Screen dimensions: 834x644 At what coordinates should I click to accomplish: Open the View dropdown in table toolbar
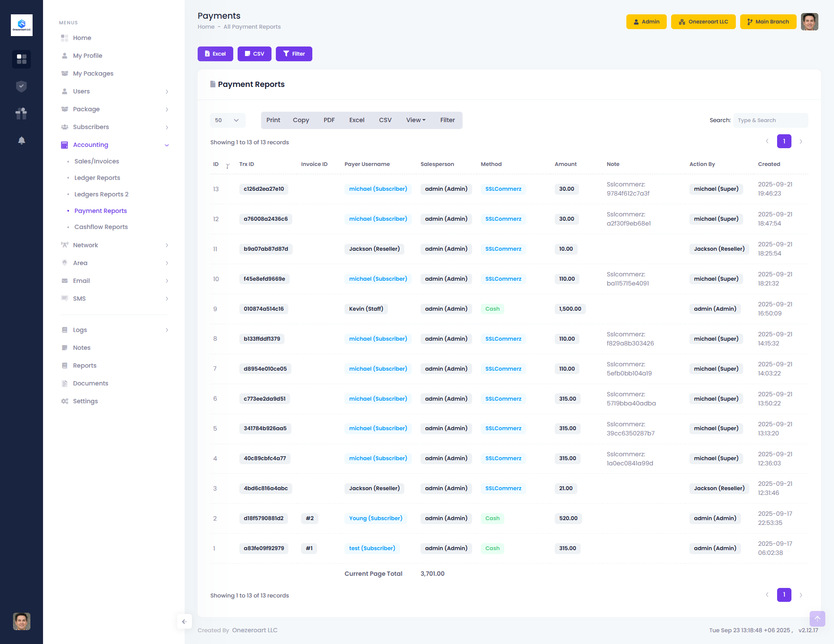(x=415, y=120)
